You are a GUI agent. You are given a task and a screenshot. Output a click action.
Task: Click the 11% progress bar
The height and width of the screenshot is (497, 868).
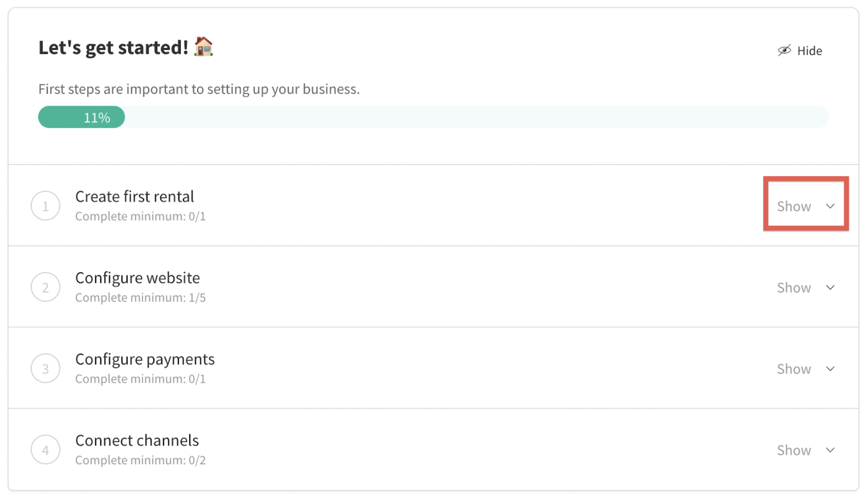click(97, 117)
